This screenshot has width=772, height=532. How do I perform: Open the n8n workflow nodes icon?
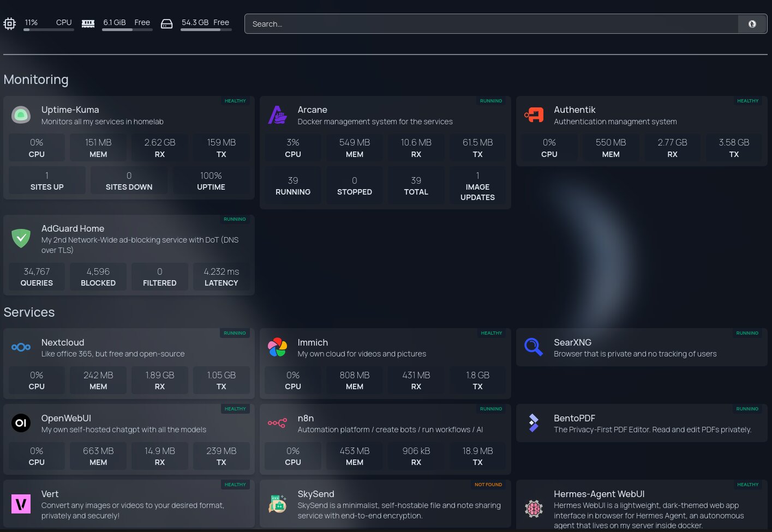click(x=277, y=423)
